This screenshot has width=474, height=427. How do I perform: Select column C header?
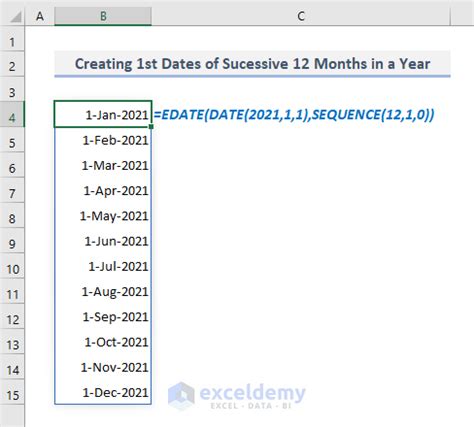[301, 16]
